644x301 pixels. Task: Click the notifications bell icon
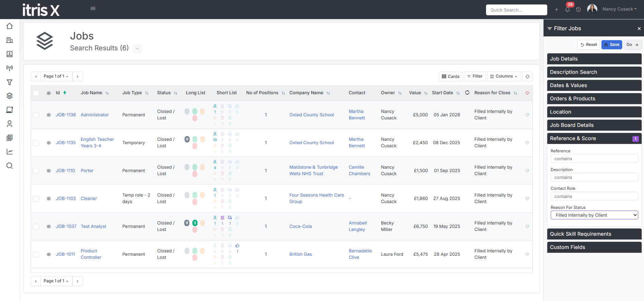(x=567, y=10)
